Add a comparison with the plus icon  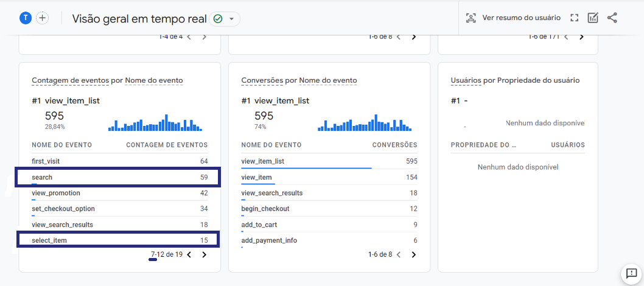(x=42, y=18)
